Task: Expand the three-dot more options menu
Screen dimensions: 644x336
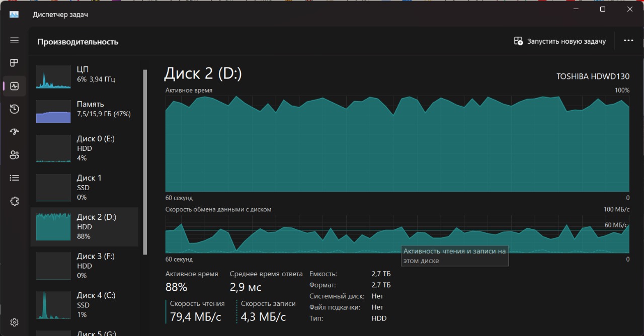Action: coord(628,41)
